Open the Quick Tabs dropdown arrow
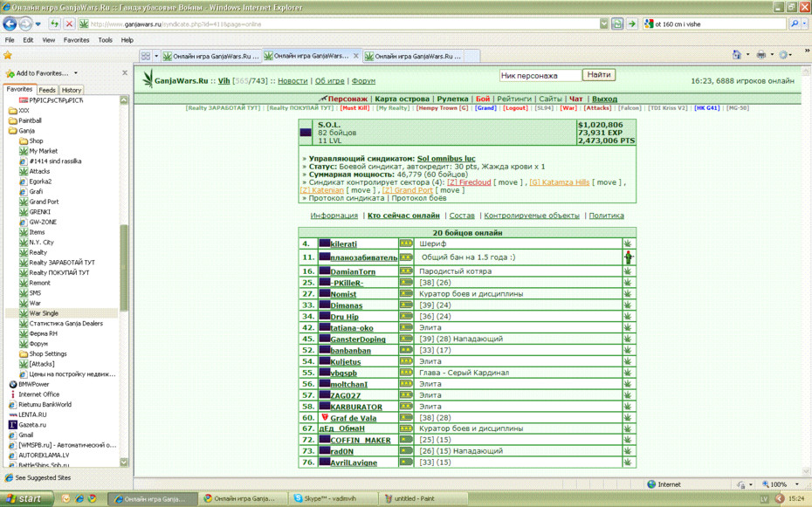 (x=156, y=56)
